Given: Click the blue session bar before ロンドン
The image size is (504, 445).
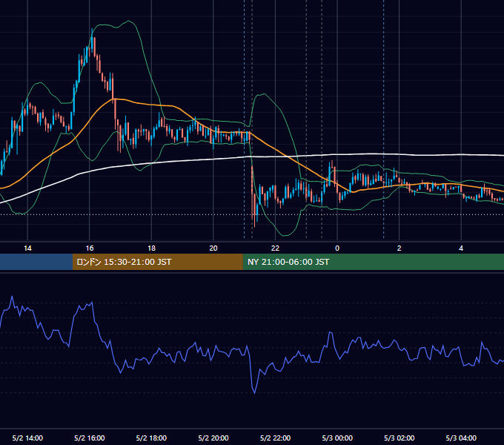Looking at the screenshot, I should tap(36, 262).
